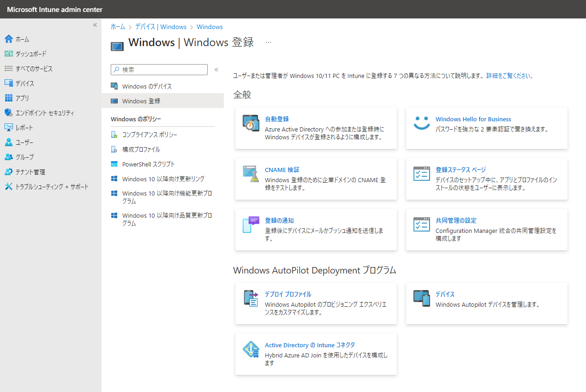Open the 共同管理の設定 link
586x392 pixels.
click(456, 220)
